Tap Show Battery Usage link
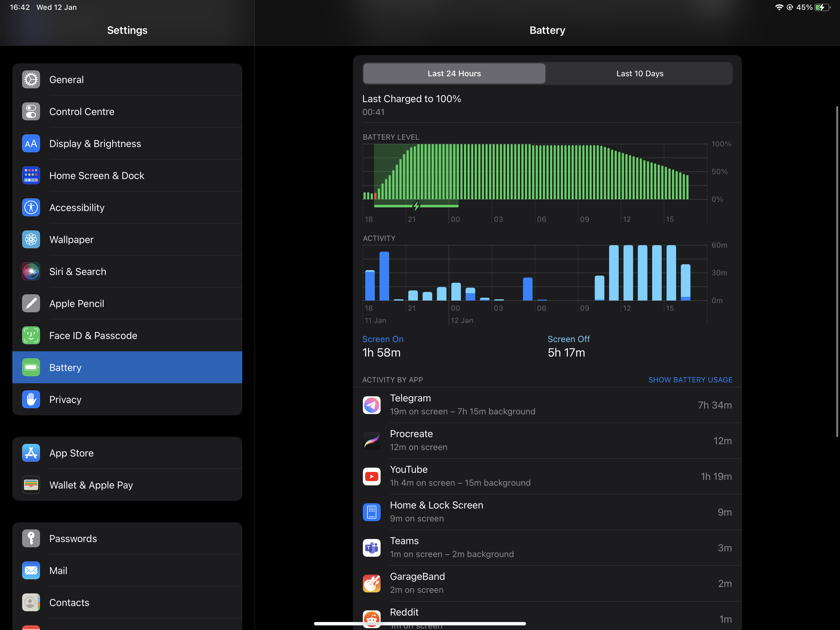This screenshot has height=630, width=840. (x=690, y=380)
